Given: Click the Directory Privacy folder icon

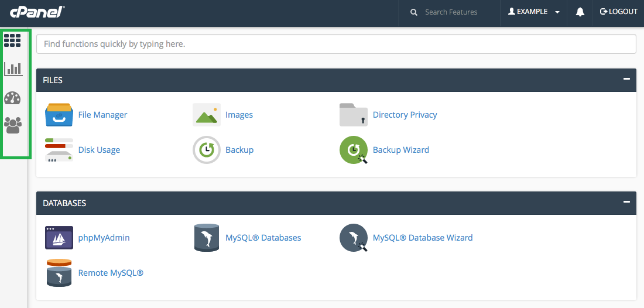Looking at the screenshot, I should (x=354, y=115).
